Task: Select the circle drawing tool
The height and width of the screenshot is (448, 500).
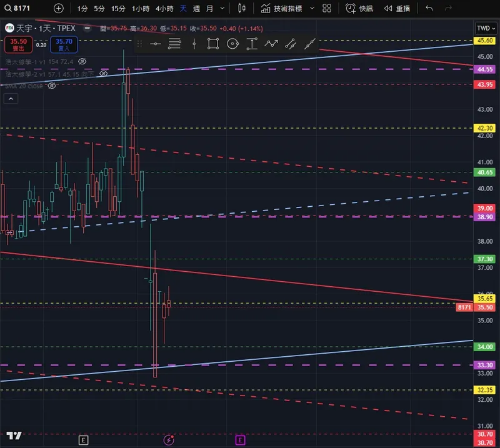Action: tap(232, 44)
